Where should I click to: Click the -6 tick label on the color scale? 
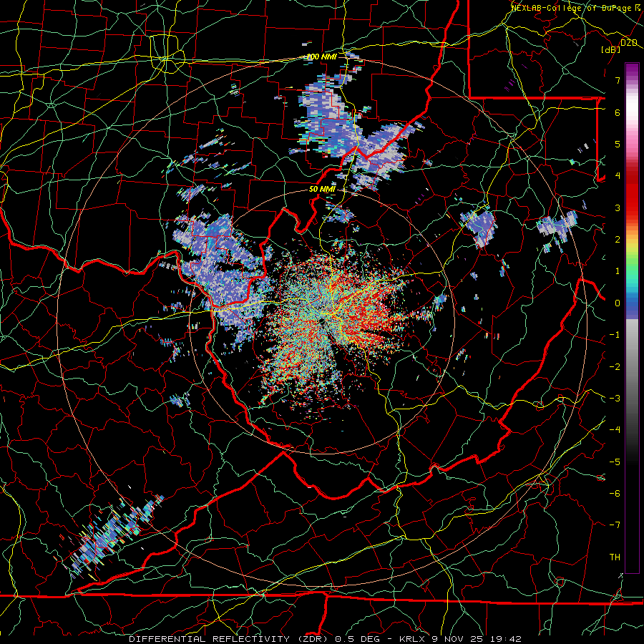[x=615, y=494]
